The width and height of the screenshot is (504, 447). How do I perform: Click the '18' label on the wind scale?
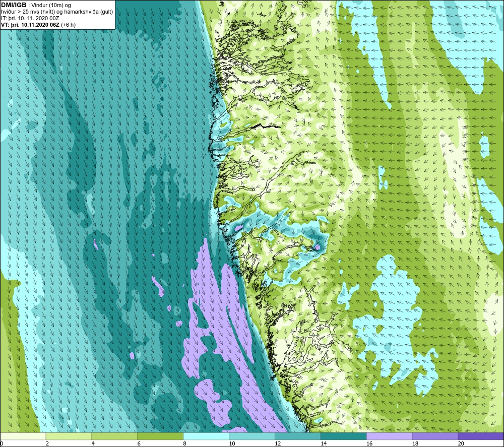point(415,443)
